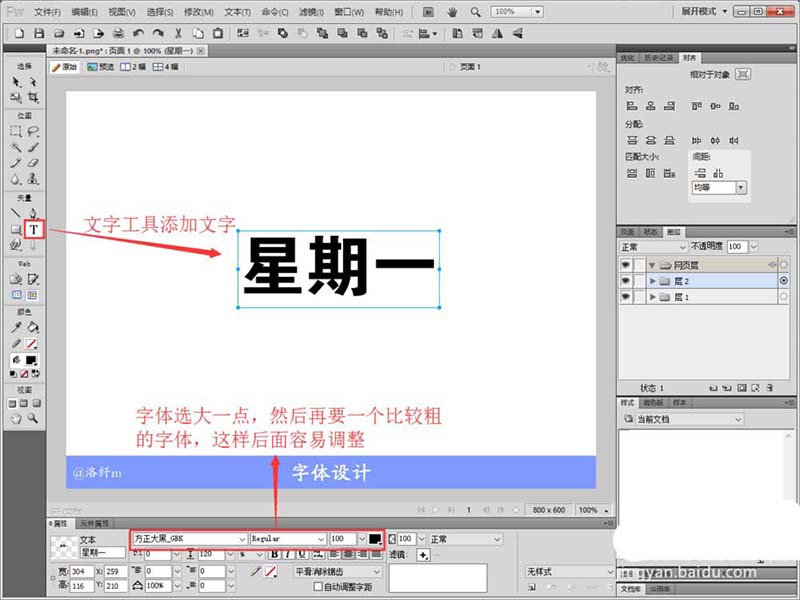Viewport: 800px width, 600px height.
Task: Choose the Marquee selection tool
Action: [16, 132]
